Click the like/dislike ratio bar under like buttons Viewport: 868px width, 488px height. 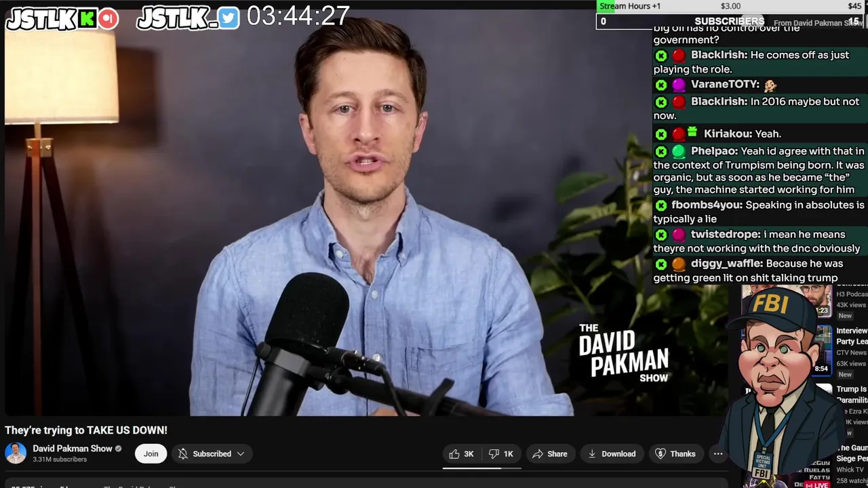pyautogui.click(x=482, y=468)
